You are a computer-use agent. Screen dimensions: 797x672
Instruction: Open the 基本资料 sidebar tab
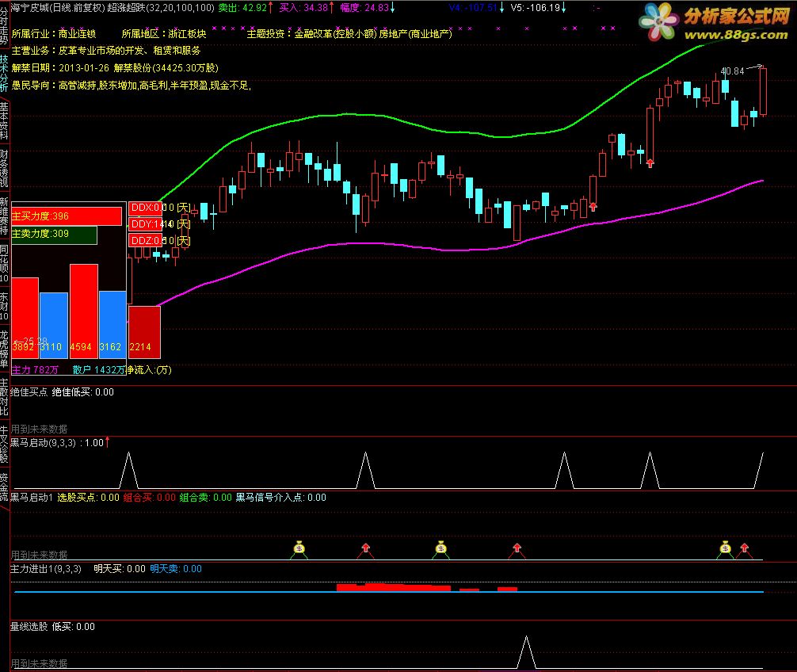(x=4, y=121)
